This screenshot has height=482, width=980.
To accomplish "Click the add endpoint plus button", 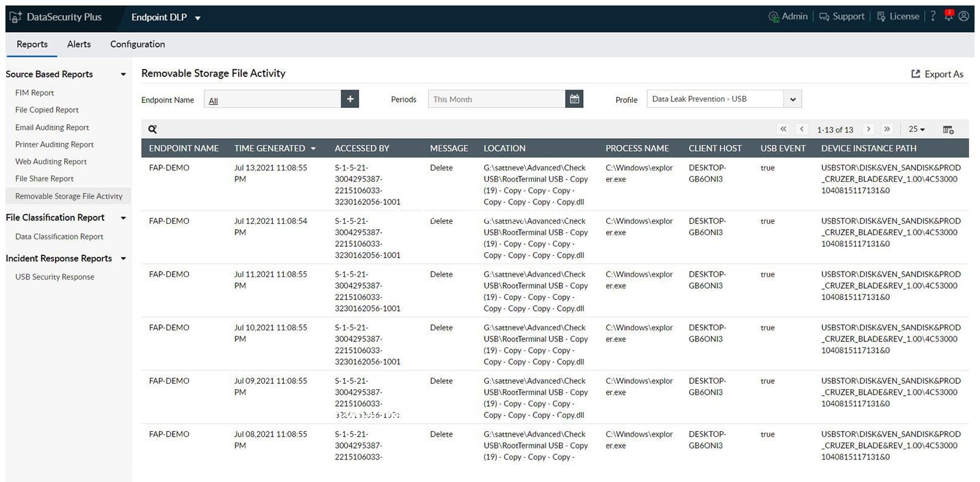I will coord(350,99).
